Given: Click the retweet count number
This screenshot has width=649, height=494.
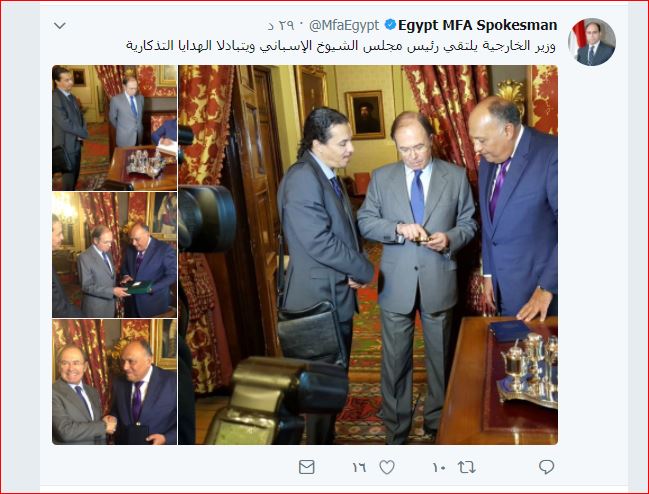Looking at the screenshot, I should (439, 468).
